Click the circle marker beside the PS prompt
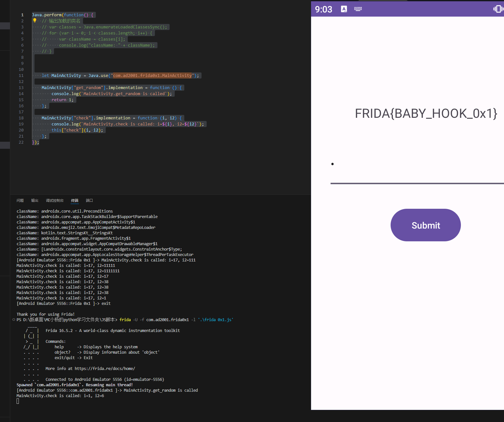Image resolution: width=504 pixels, height=422 pixels. point(14,320)
